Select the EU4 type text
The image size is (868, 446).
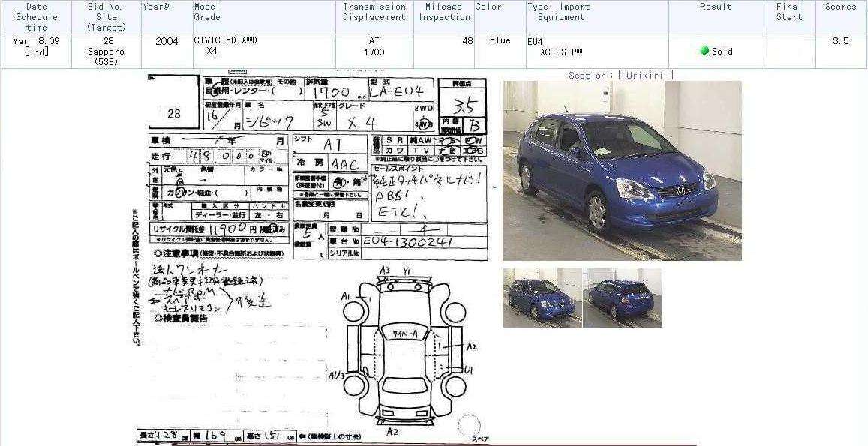(536, 41)
